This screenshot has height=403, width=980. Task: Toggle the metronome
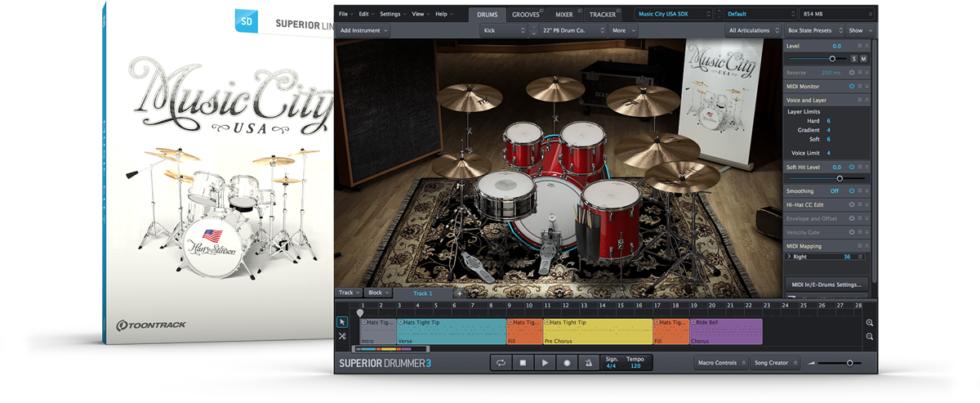point(588,363)
